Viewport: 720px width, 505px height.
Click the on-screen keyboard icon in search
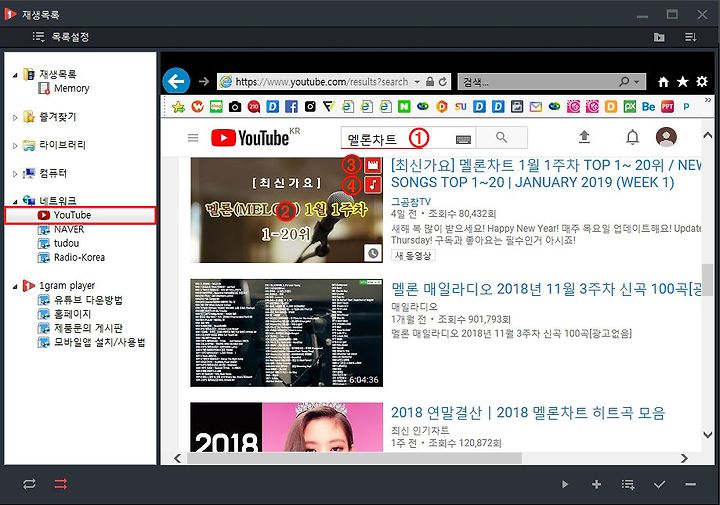coord(463,140)
